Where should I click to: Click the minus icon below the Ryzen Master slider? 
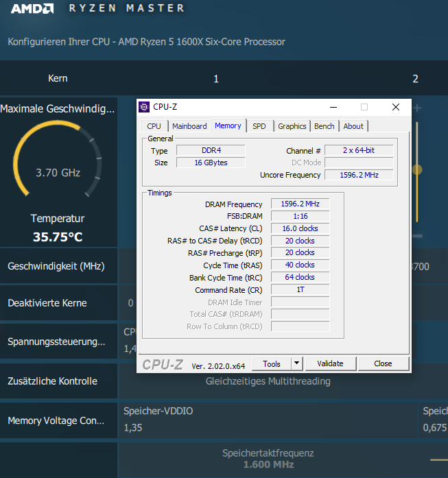[417, 236]
